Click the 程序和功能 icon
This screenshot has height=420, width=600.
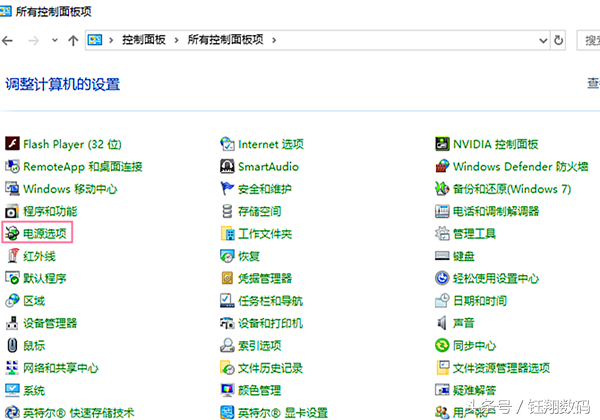pyautogui.click(x=12, y=211)
